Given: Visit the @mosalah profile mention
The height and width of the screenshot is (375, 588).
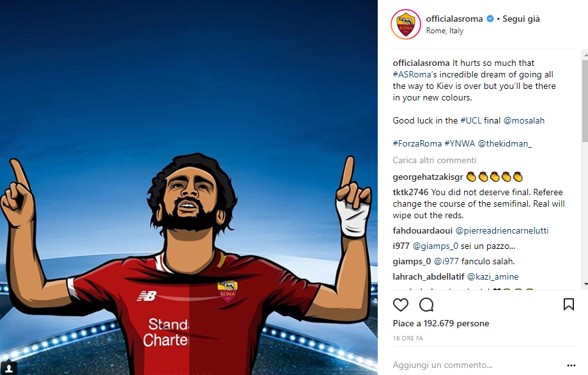Looking at the screenshot, I should 524,120.
